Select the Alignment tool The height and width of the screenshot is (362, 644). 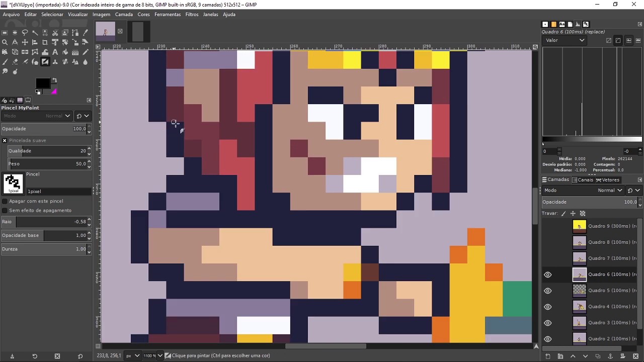[x=35, y=42]
